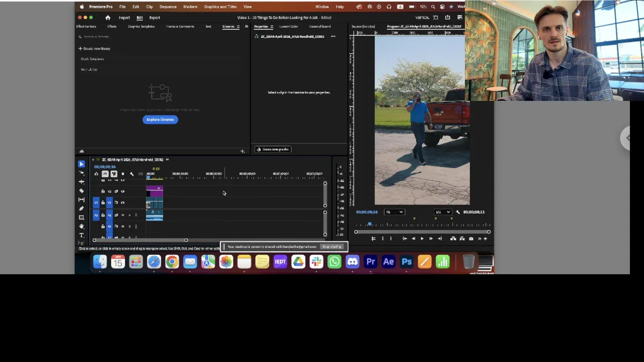Step forward one frame in Program monitor
The width and height of the screenshot is (644, 362).
click(x=431, y=239)
